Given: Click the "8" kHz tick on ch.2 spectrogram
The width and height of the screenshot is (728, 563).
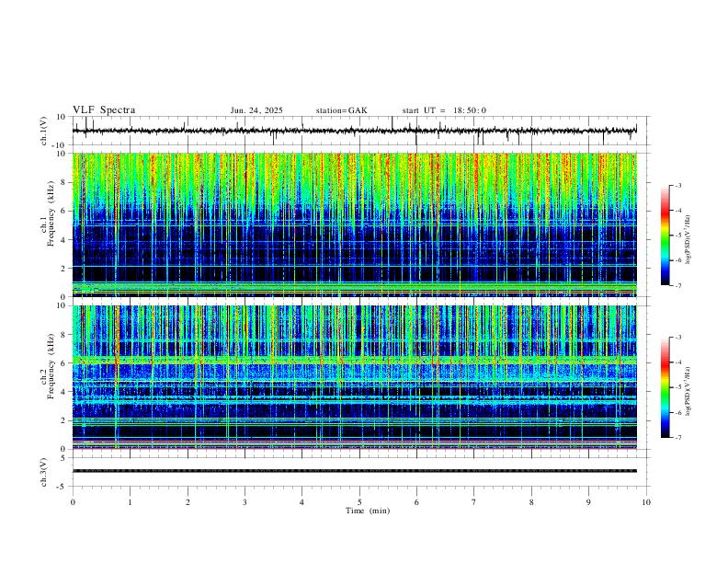Looking at the screenshot, I should tap(63, 335).
